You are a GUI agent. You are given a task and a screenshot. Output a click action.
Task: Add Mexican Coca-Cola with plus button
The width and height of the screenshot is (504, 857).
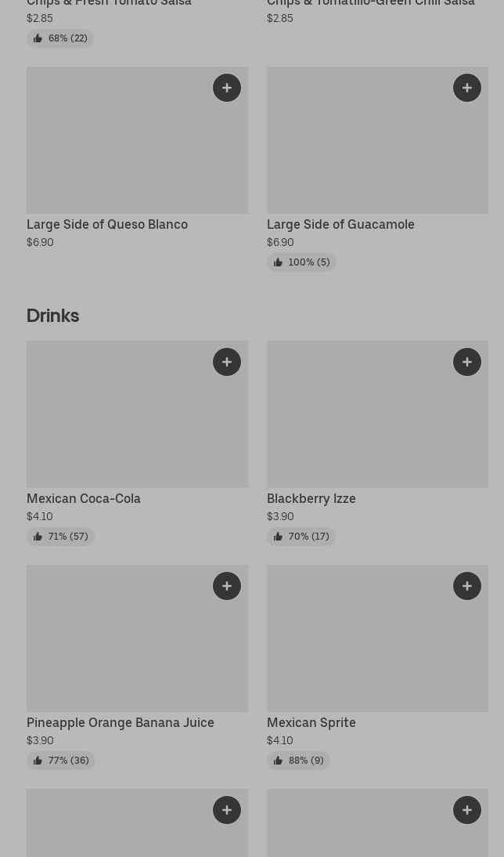[x=227, y=362]
